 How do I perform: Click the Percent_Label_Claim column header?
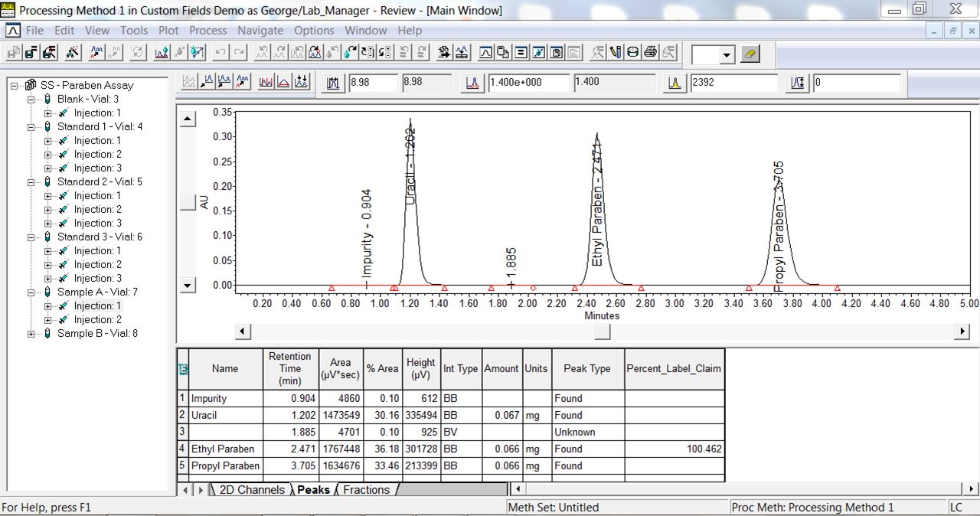pyautogui.click(x=674, y=369)
